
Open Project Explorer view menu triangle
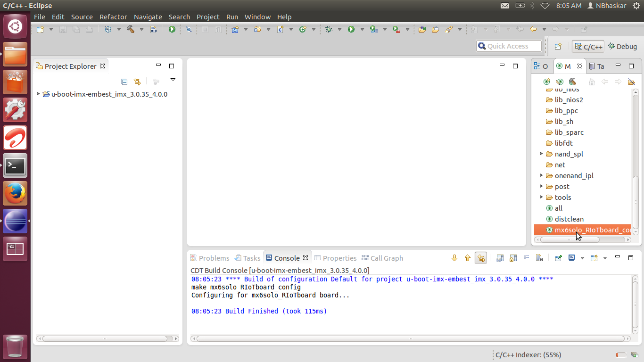click(x=173, y=80)
